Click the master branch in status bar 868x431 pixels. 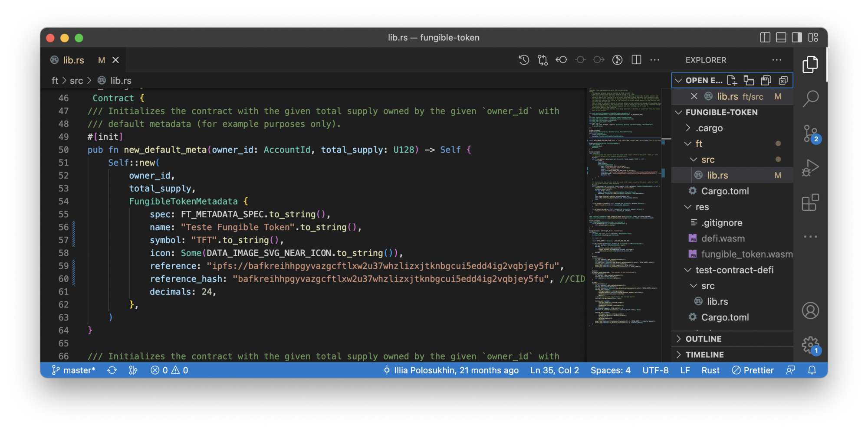[x=74, y=370]
